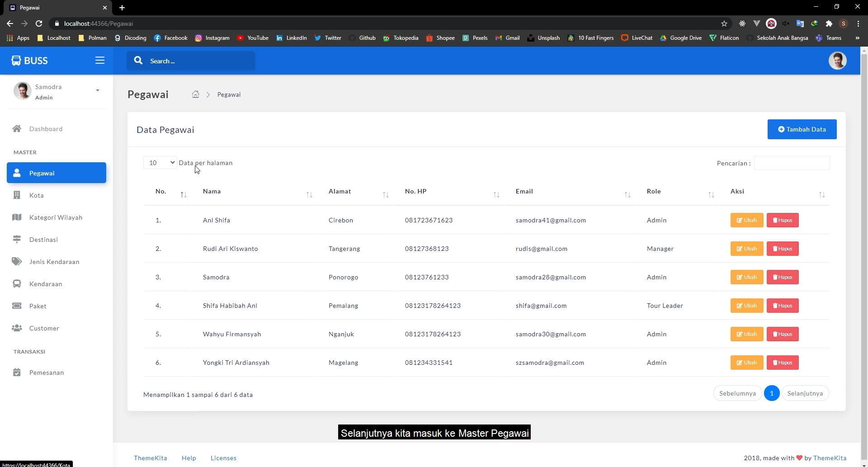This screenshot has width=868, height=467.
Task: Sort table by No. HP column arrows
Action: click(496, 194)
